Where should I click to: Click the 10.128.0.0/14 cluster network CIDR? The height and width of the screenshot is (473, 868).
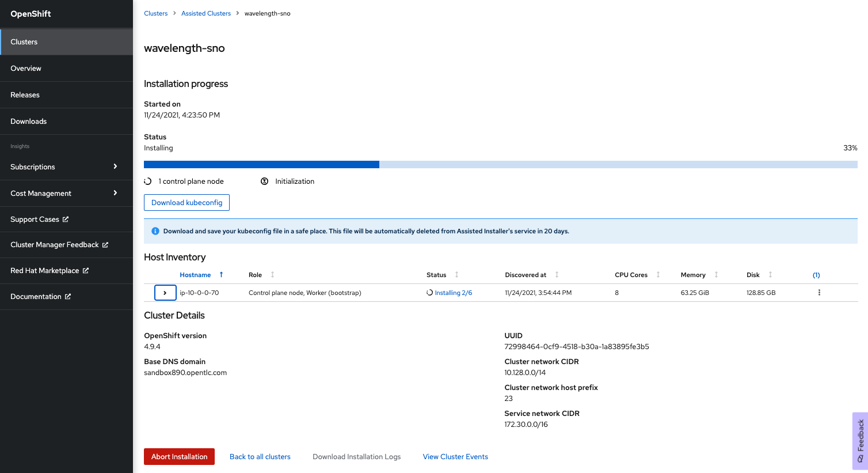[x=525, y=372]
